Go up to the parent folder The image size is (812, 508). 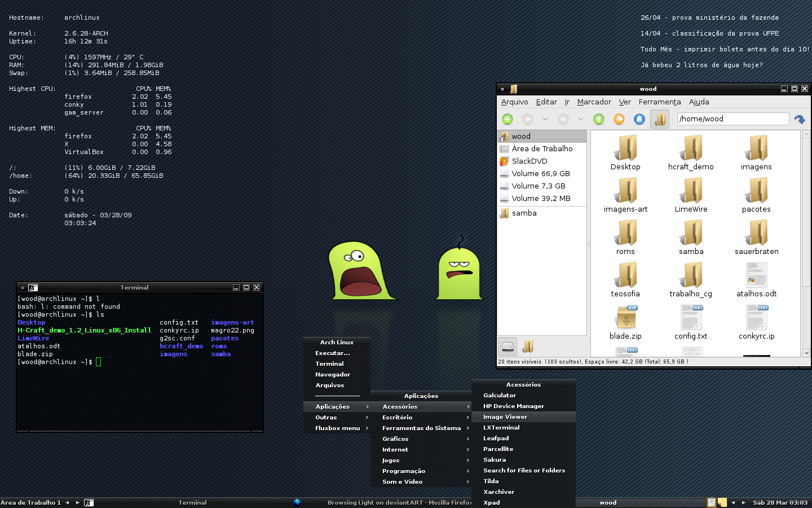[x=599, y=119]
